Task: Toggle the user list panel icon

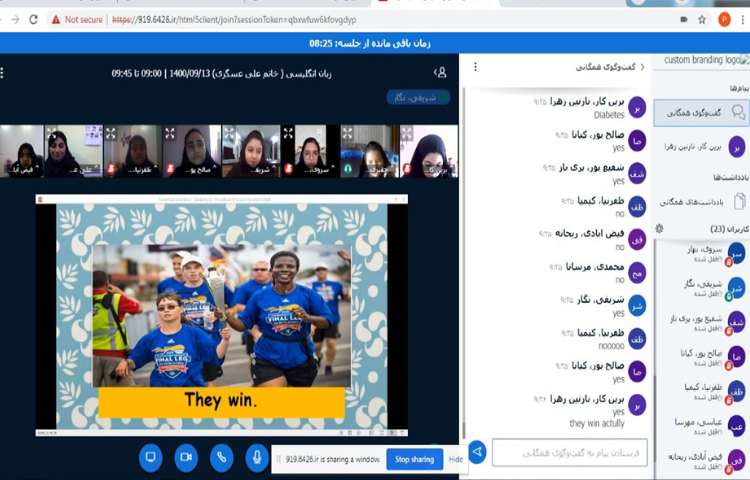Action: click(440, 72)
